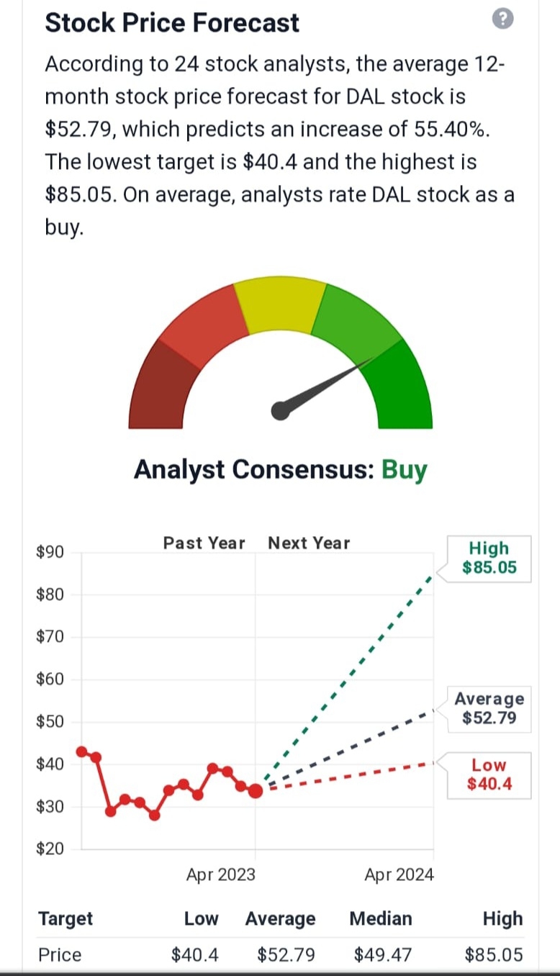Click the Average $52.79 forecast label
The height and width of the screenshot is (976, 560).
point(489,709)
